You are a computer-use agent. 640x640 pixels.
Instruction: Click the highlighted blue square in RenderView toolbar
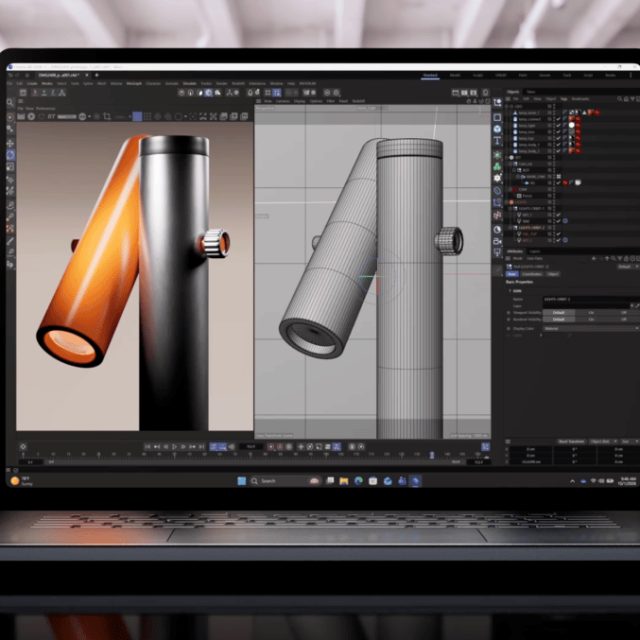coord(137,117)
